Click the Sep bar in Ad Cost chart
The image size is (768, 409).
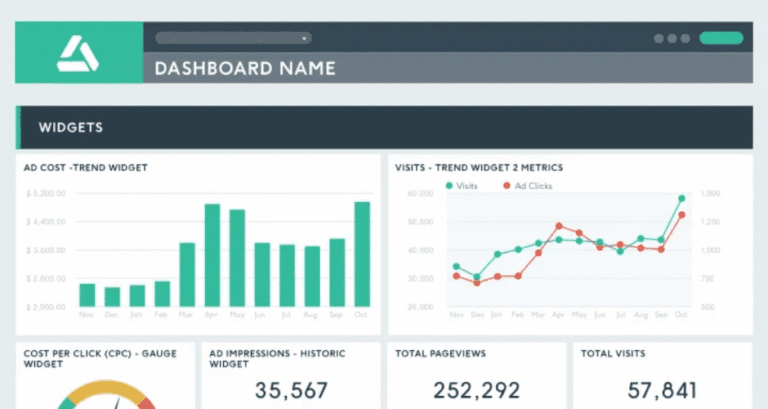point(337,273)
